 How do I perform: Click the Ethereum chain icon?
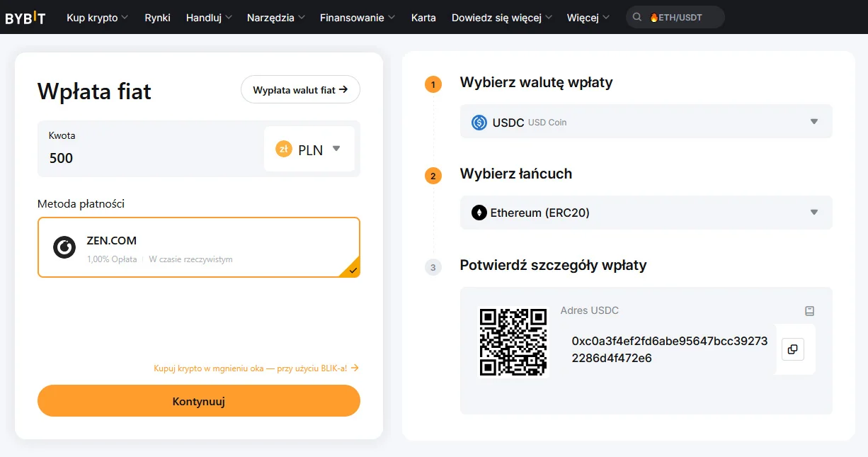point(479,213)
